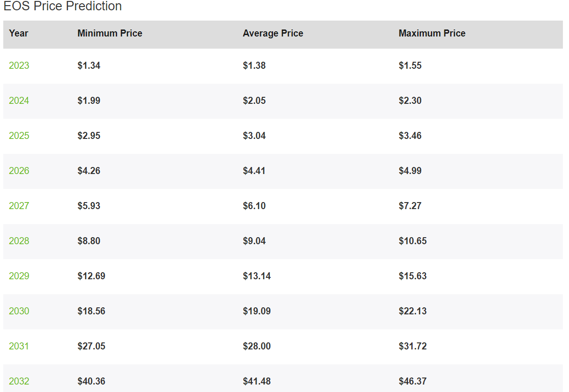Follow the 2026 year link
This screenshot has width=569, height=392.
coord(19,171)
